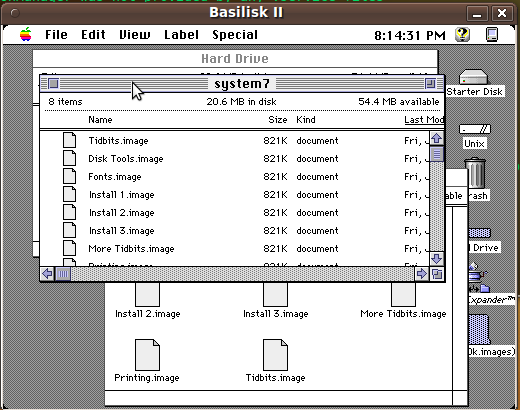Click the Fonts.image file name
The width and height of the screenshot is (520, 410).
tap(115, 177)
